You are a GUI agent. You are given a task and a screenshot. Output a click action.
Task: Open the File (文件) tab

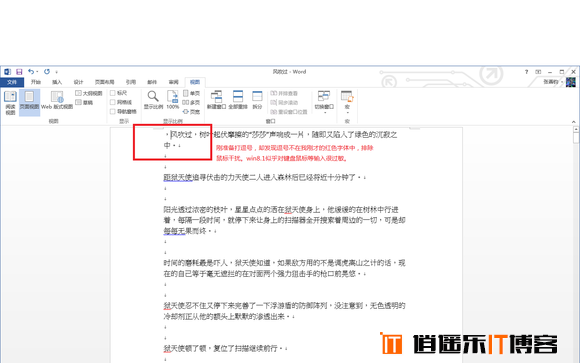(x=12, y=82)
